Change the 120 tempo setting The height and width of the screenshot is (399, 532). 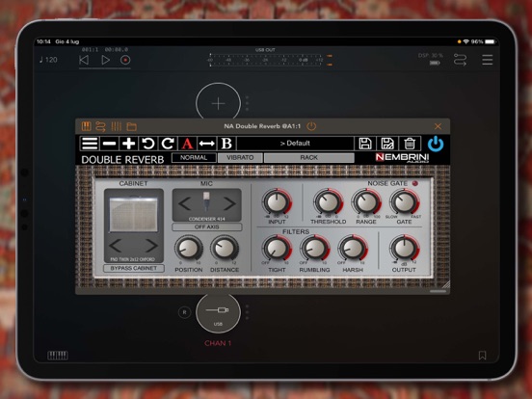pos(48,60)
